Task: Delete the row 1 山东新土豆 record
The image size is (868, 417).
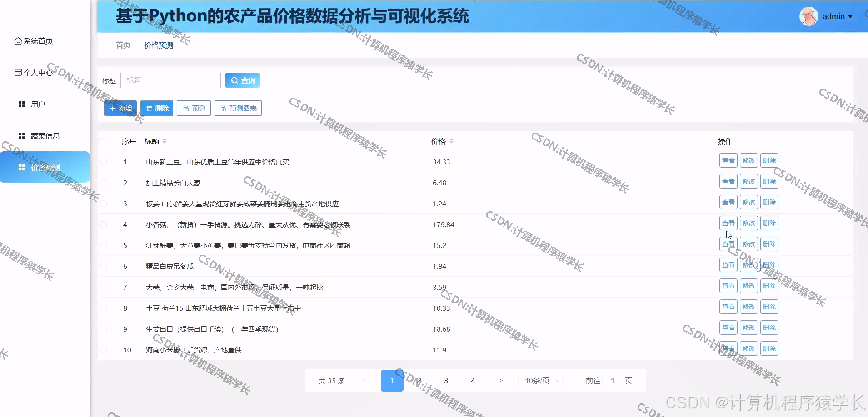Action: pos(769,160)
